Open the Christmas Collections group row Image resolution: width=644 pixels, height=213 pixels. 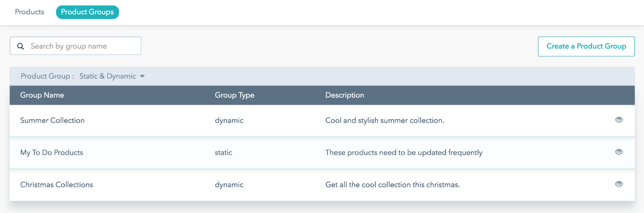(322, 185)
